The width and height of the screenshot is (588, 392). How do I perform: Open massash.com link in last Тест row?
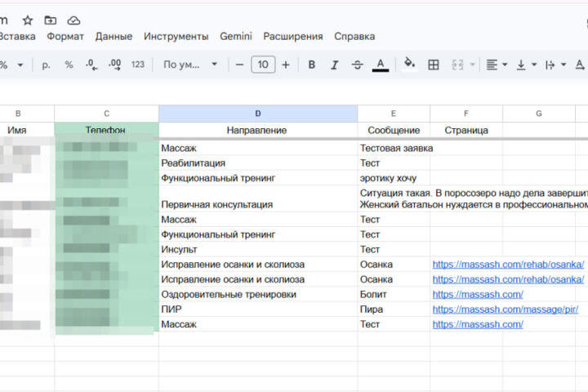tap(478, 324)
